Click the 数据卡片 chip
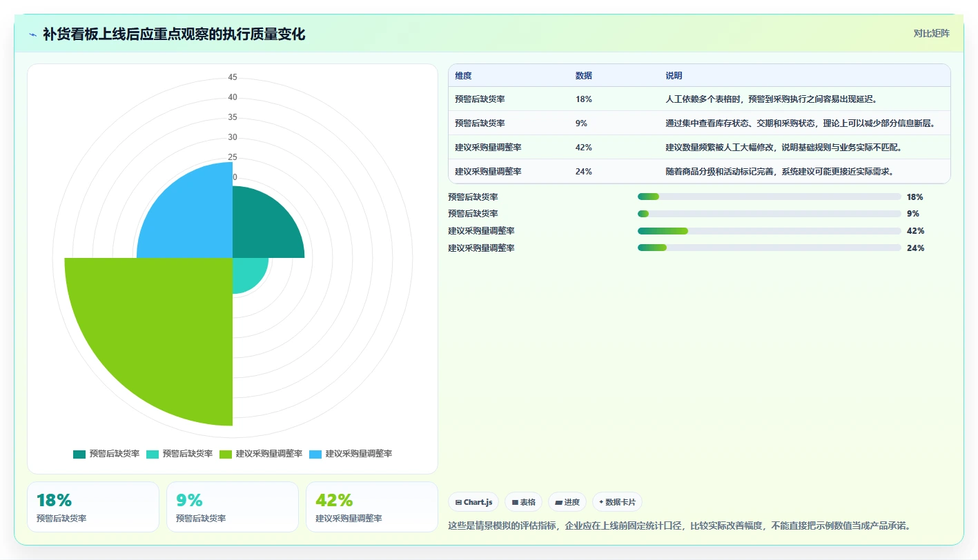The image size is (978, 560). pyautogui.click(x=617, y=502)
